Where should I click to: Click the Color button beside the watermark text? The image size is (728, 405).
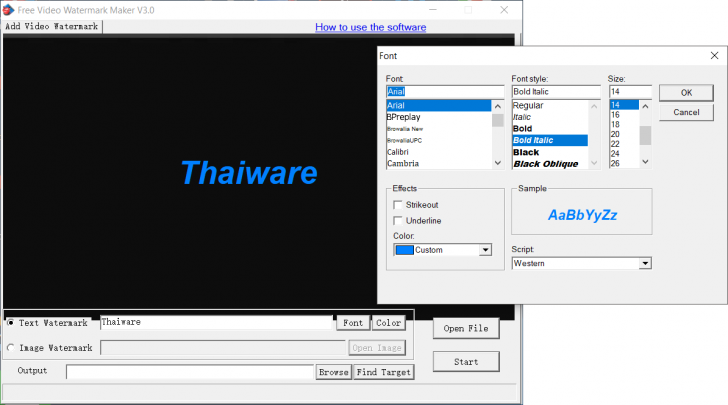389,323
